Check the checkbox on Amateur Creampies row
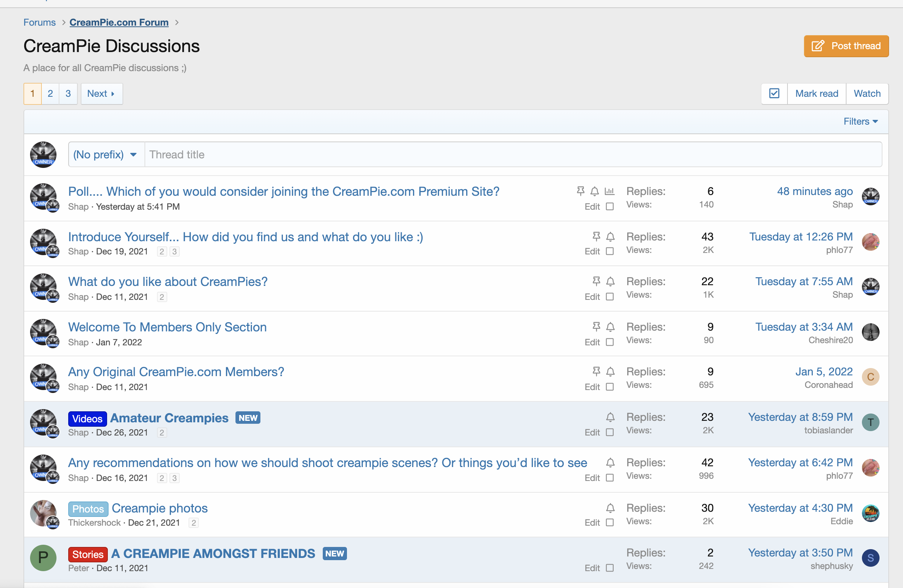Viewport: 903px width, 588px height. tap(609, 433)
